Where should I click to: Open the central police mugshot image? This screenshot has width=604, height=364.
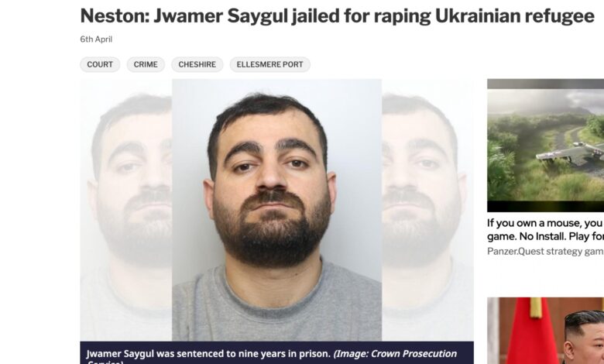pyautogui.click(x=276, y=210)
